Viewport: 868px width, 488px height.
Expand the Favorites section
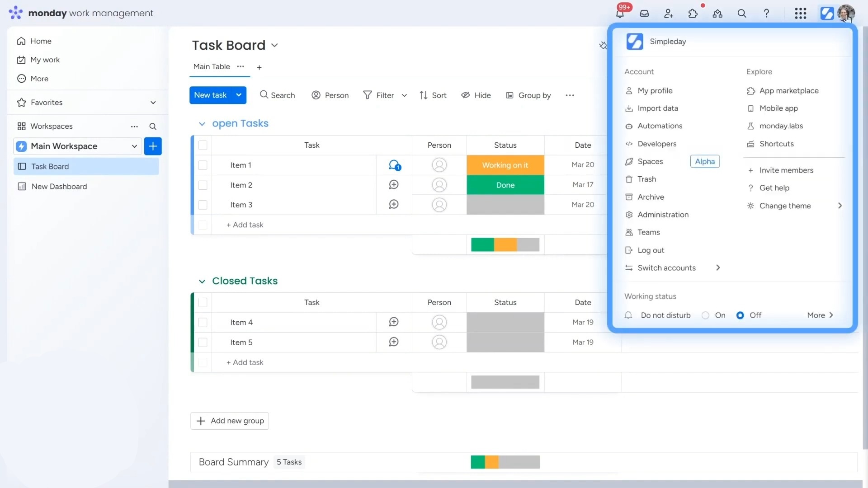coord(153,103)
